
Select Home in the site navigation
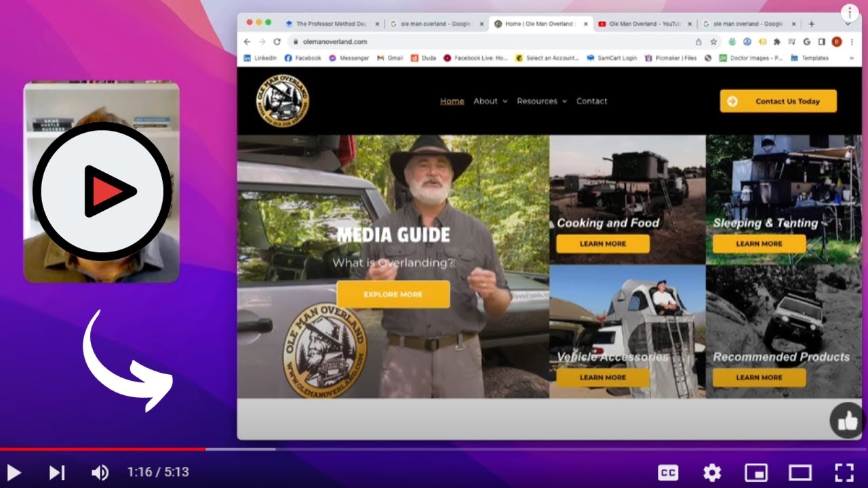[x=452, y=101]
